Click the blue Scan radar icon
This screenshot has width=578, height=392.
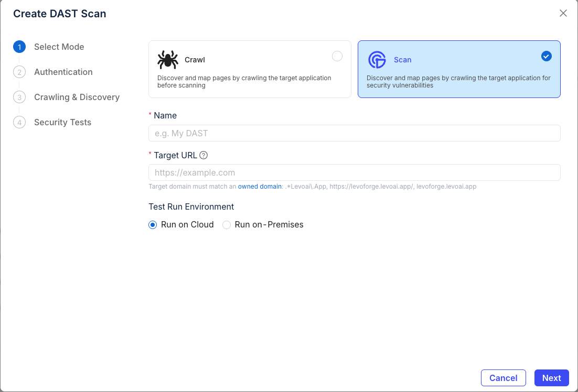pyautogui.click(x=377, y=60)
